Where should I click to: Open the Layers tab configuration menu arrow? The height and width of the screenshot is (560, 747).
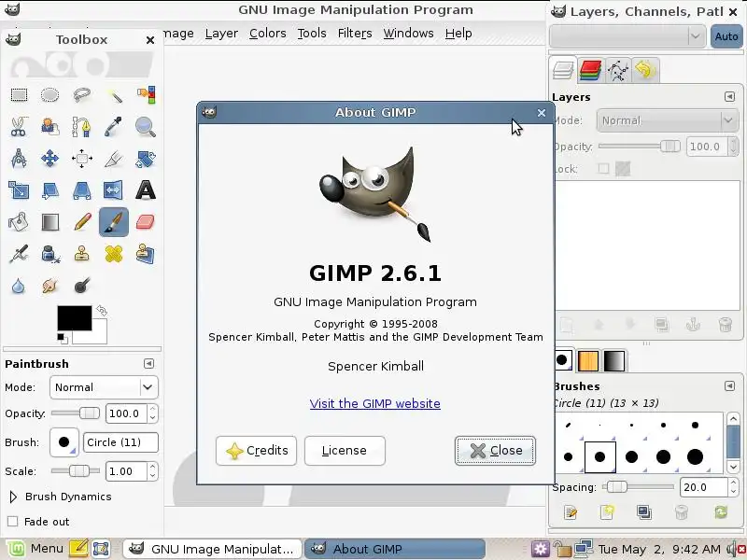click(729, 97)
